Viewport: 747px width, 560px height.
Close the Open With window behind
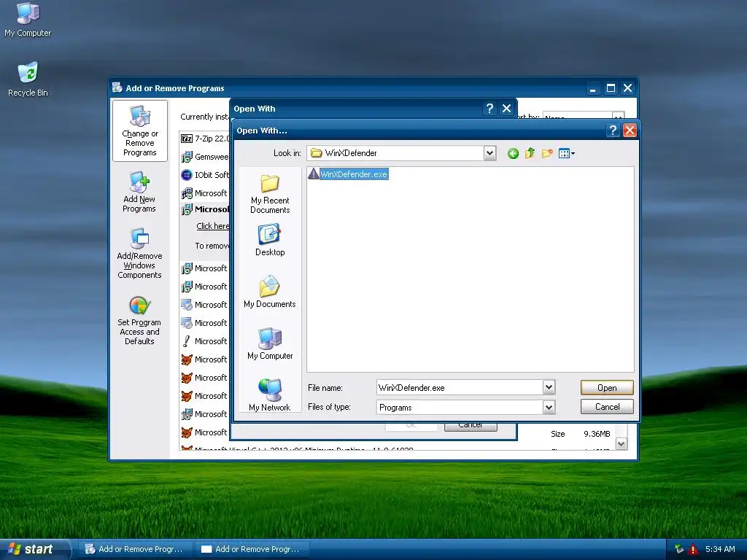click(506, 109)
